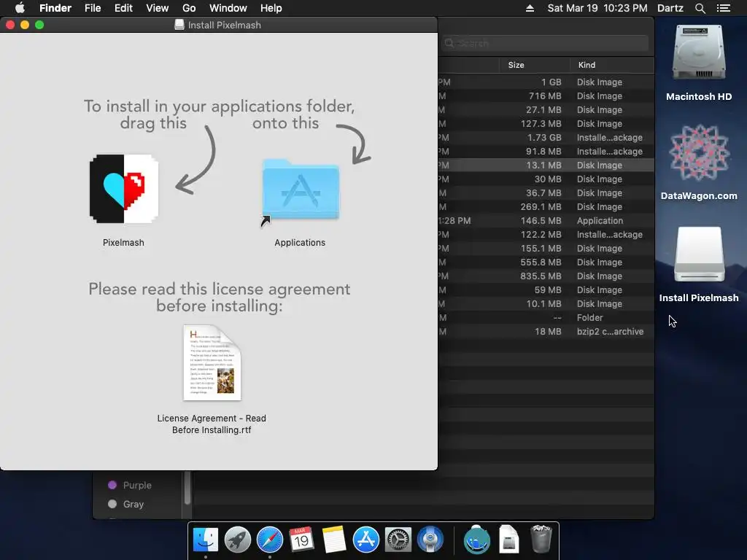The width and height of the screenshot is (747, 560).
Task: Open Notification Center in the menu bar
Action: [724, 8]
